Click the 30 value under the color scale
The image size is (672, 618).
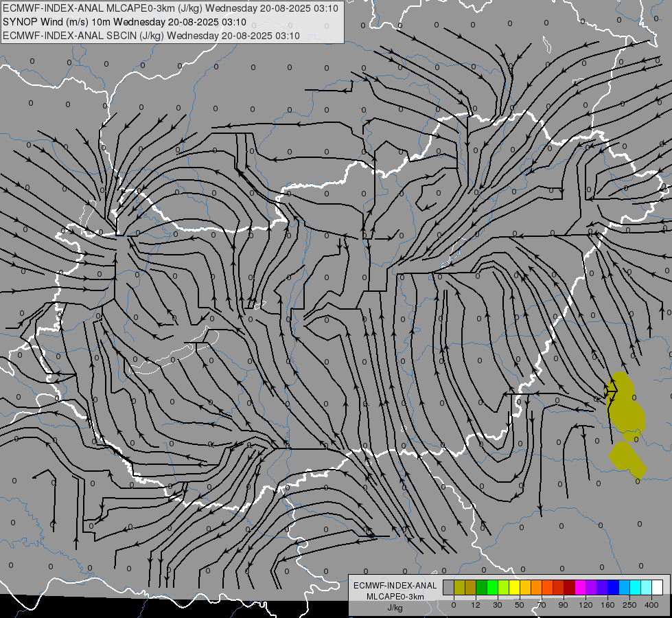(498, 605)
